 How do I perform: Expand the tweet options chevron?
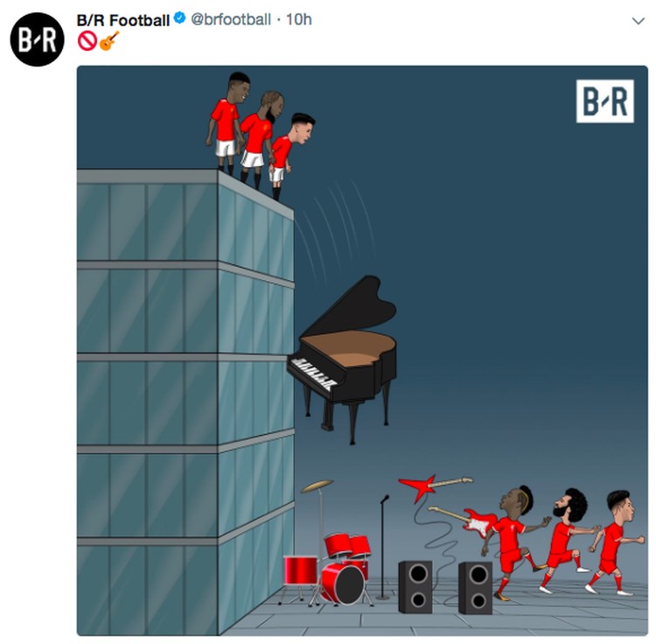point(638,21)
